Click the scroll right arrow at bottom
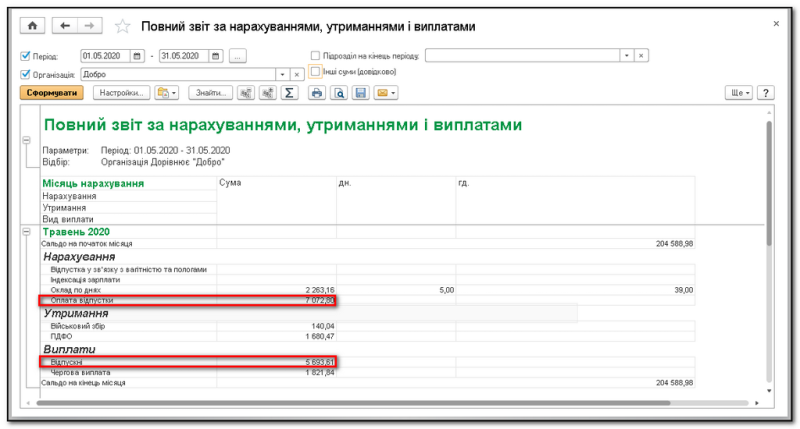The height and width of the screenshot is (429, 800). [757, 403]
